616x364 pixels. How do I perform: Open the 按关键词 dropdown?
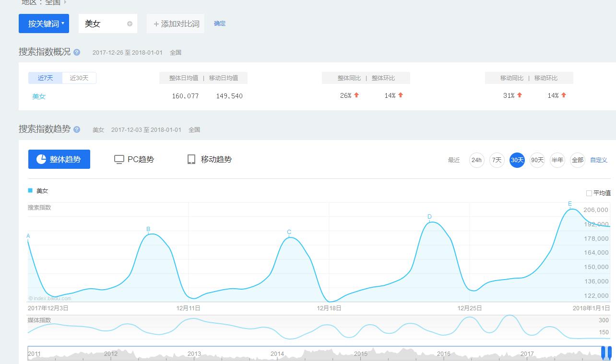click(44, 23)
